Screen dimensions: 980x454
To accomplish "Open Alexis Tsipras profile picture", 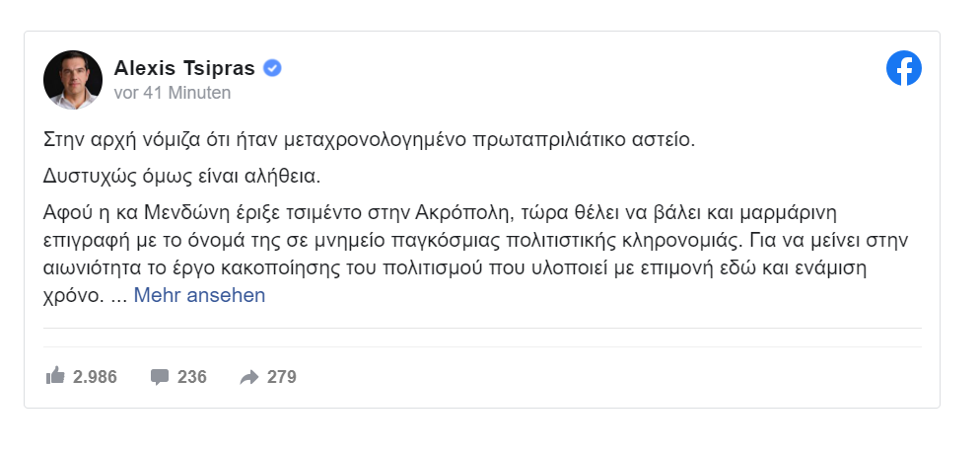I will coord(73,80).
